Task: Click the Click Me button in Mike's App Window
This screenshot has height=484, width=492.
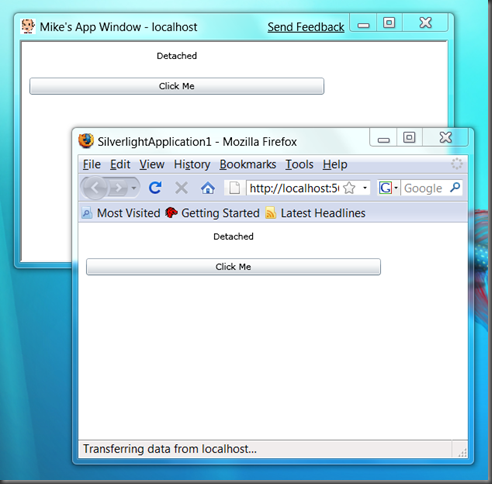Action: [177, 86]
